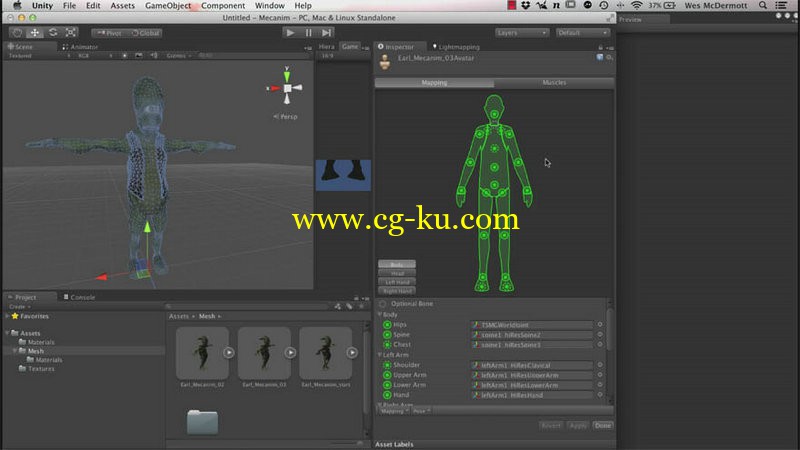Open the Textured draw mode dropdown
This screenshot has width=800, height=450.
pos(39,56)
